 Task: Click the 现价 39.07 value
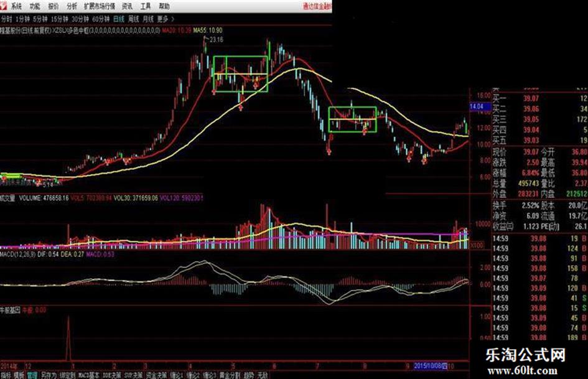point(531,152)
